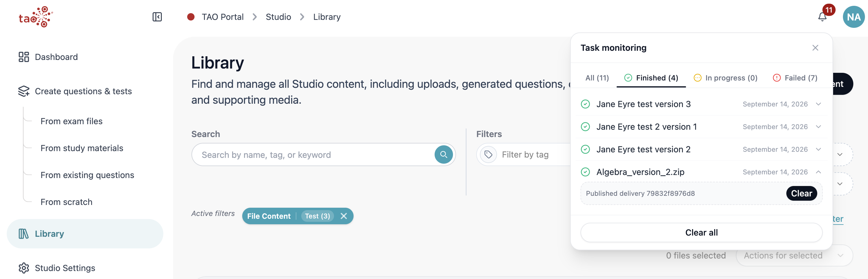This screenshot has width=868, height=279.
Task: Click the Studio Settings gear icon
Action: (24, 268)
